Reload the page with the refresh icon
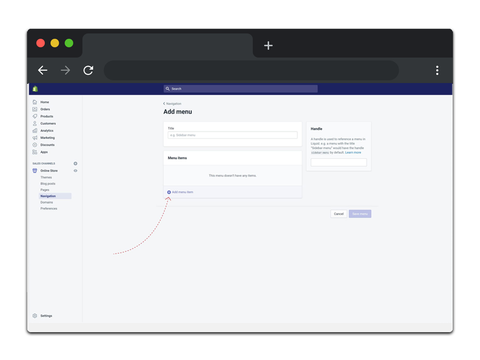This screenshot has width=480, height=360. point(88,70)
